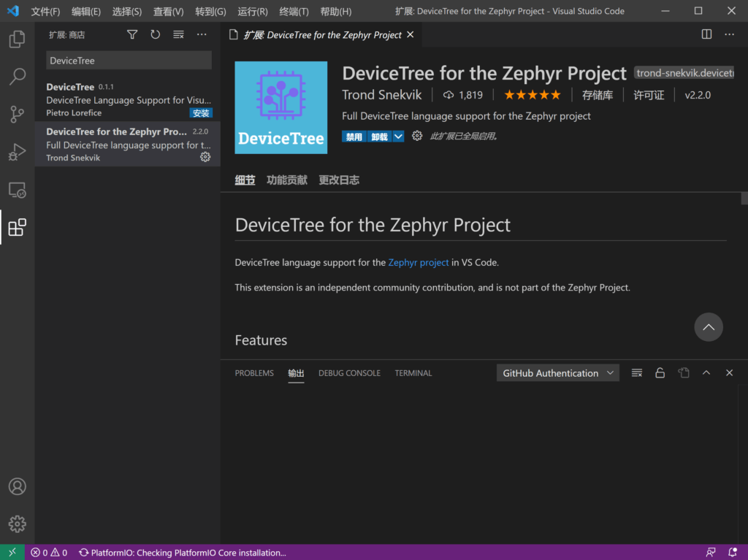This screenshot has height=560, width=748.
Task: Maximize the bottom panel
Action: (x=706, y=372)
